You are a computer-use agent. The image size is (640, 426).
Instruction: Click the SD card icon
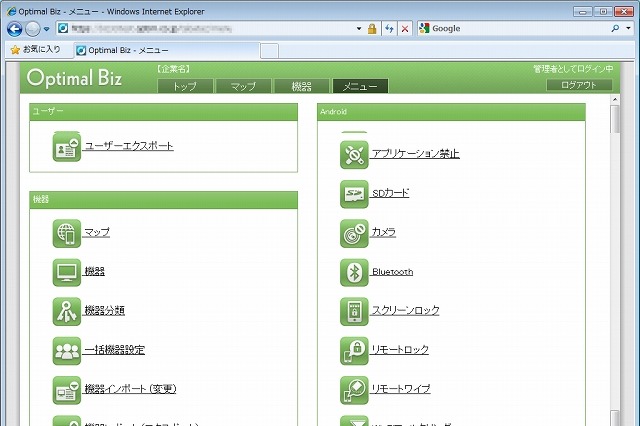(354, 194)
